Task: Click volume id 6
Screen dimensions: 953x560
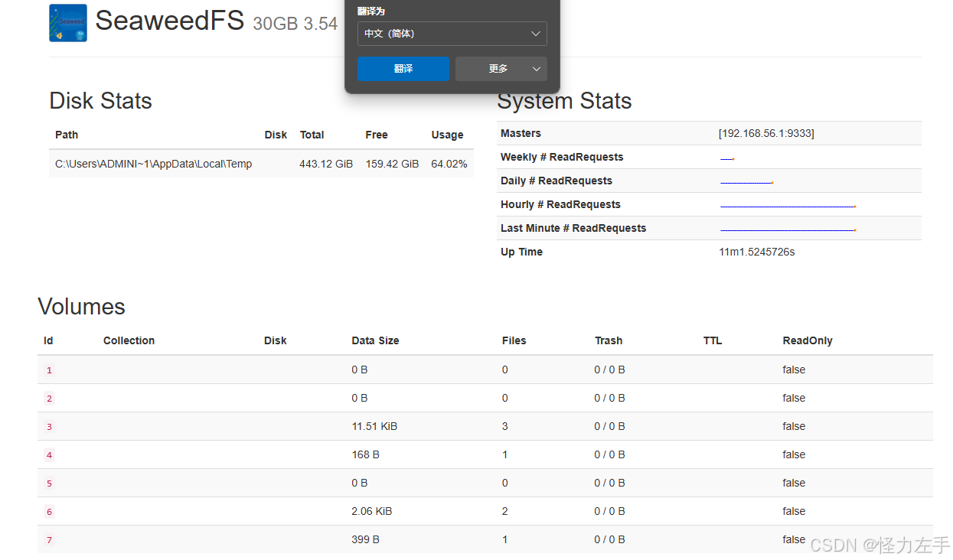Action: coord(49,512)
